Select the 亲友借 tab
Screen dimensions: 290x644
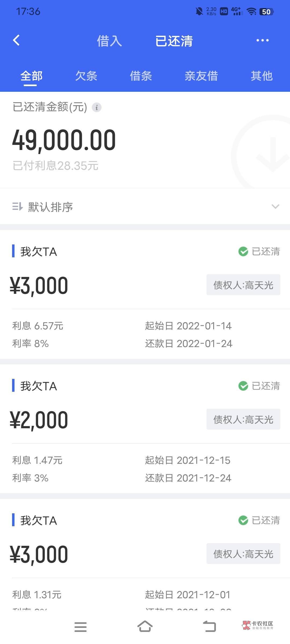(201, 76)
